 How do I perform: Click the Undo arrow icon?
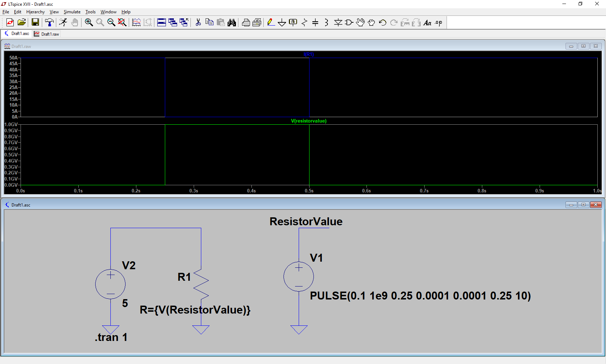pos(383,22)
